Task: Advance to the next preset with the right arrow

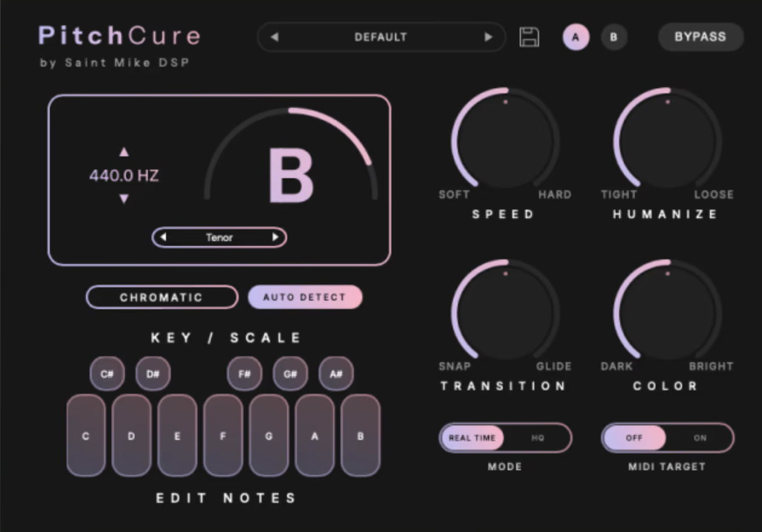Action: pyautogui.click(x=488, y=37)
